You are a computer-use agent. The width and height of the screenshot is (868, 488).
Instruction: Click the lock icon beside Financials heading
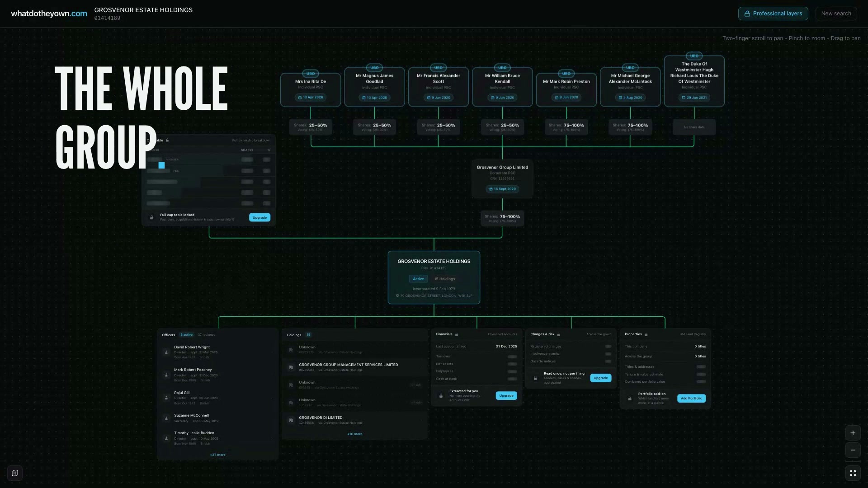click(x=457, y=334)
